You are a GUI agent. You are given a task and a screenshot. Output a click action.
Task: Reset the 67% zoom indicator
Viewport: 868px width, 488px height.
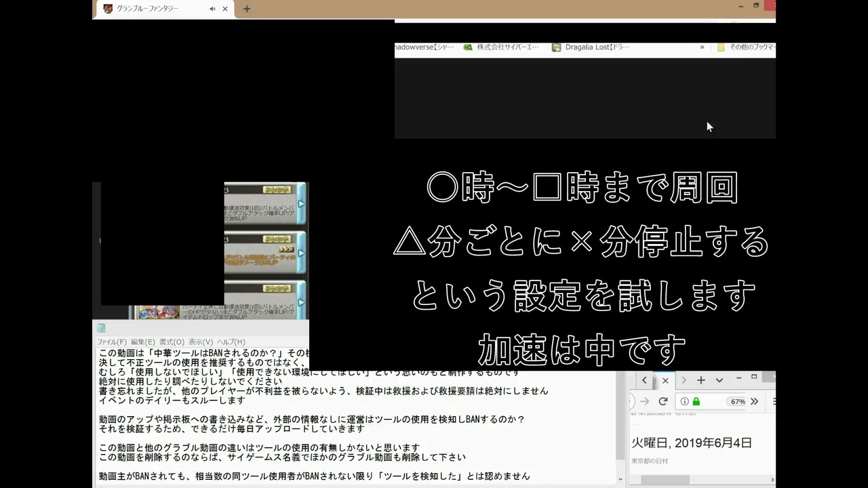737,401
